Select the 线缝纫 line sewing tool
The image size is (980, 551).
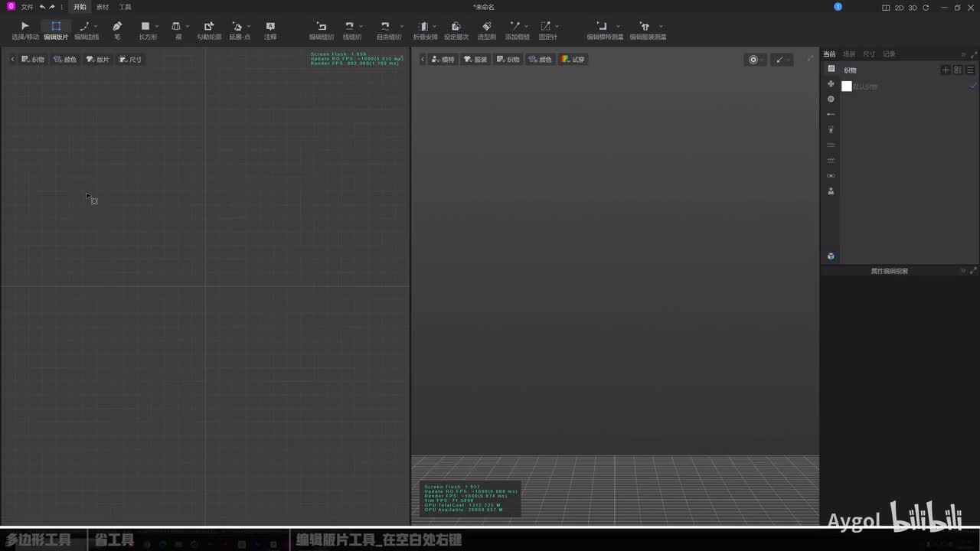click(351, 31)
